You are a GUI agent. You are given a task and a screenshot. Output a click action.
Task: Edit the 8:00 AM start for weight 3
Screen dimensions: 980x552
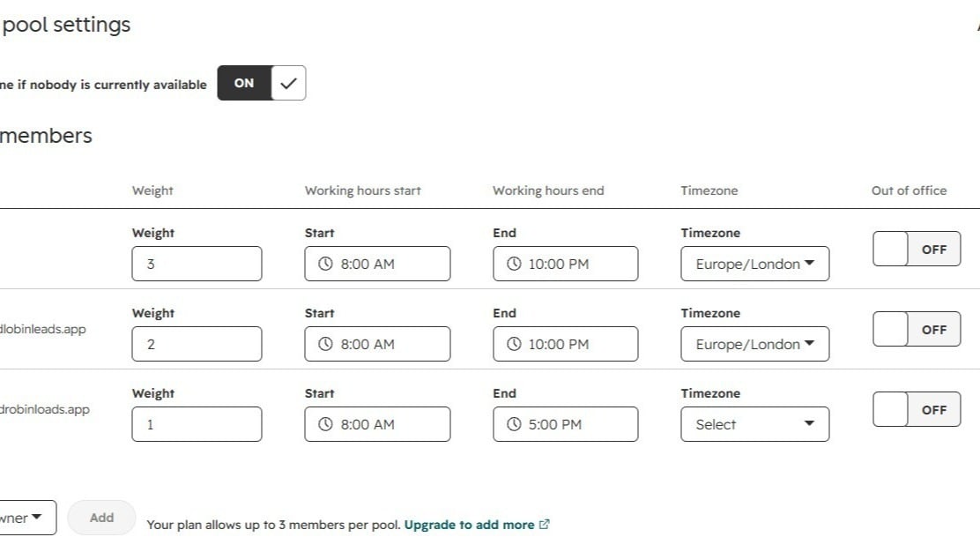377,264
